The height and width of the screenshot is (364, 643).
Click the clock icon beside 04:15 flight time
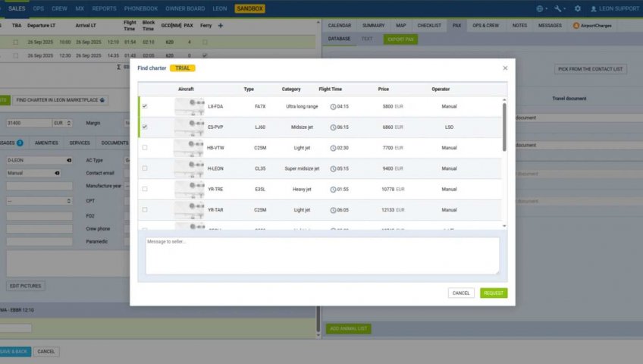coord(333,106)
